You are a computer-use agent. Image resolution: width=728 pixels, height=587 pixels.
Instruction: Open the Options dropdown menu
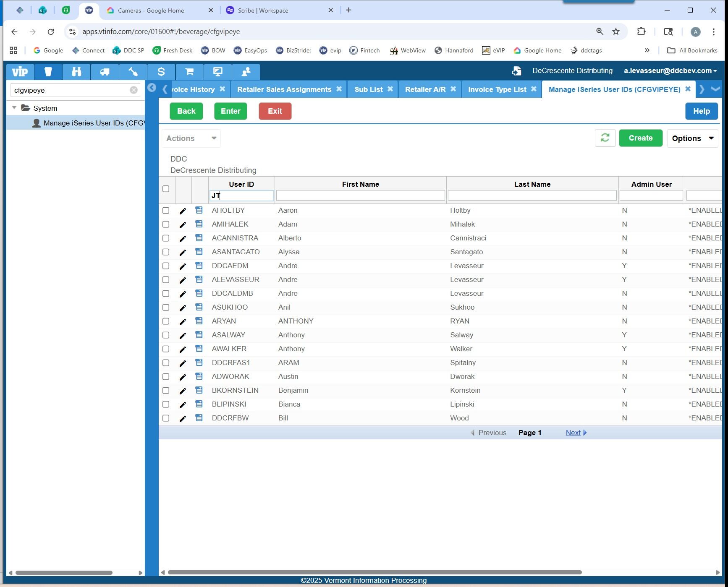tap(692, 138)
